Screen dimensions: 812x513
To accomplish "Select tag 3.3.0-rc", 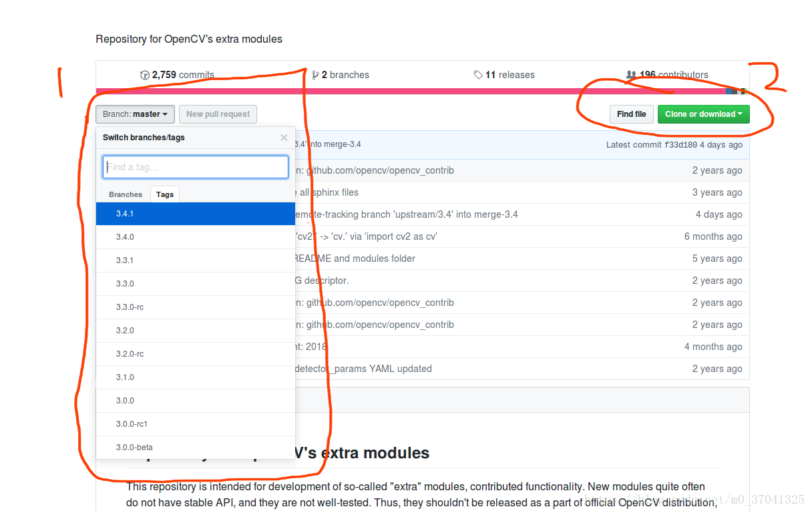I will 196,307.
